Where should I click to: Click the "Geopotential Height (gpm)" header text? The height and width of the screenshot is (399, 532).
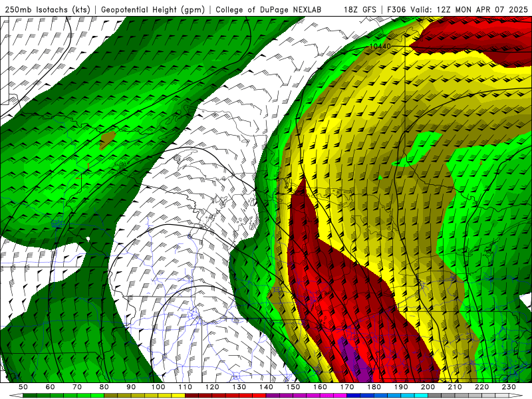[153, 9]
